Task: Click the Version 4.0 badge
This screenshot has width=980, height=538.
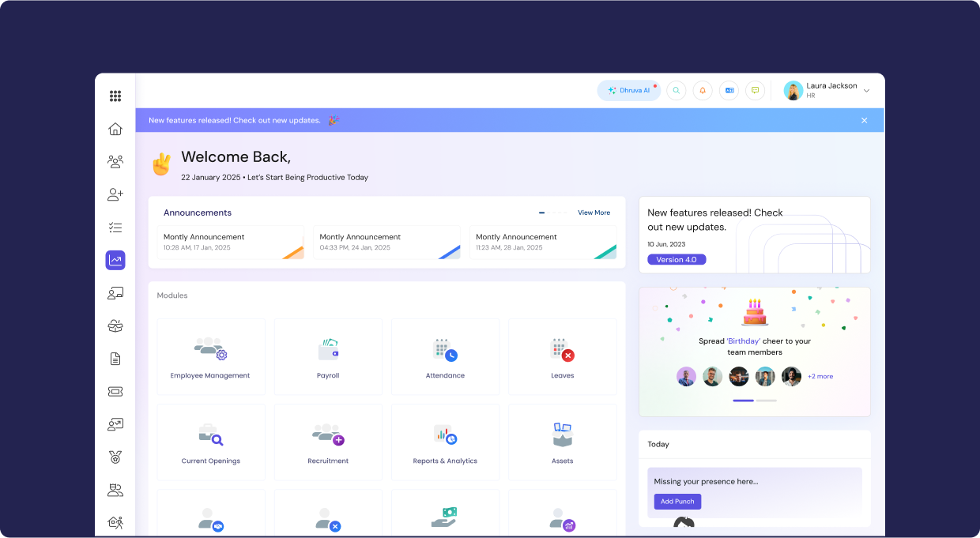Action: 677,259
